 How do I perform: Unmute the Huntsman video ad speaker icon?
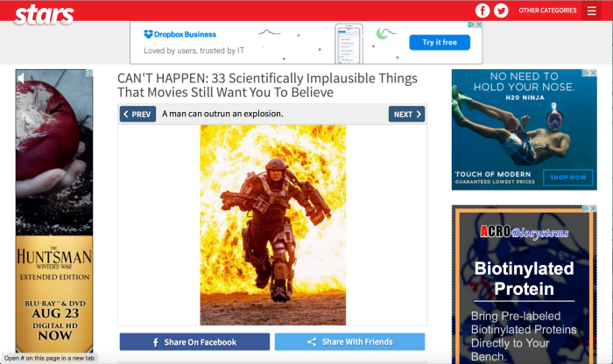pyautogui.click(x=21, y=79)
